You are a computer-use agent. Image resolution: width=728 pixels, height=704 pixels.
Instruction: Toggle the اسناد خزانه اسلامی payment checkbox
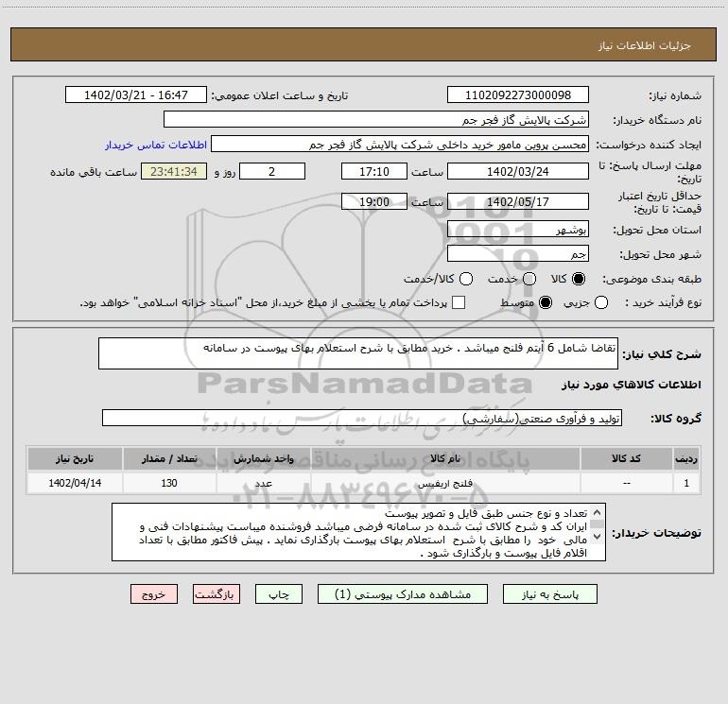459,302
